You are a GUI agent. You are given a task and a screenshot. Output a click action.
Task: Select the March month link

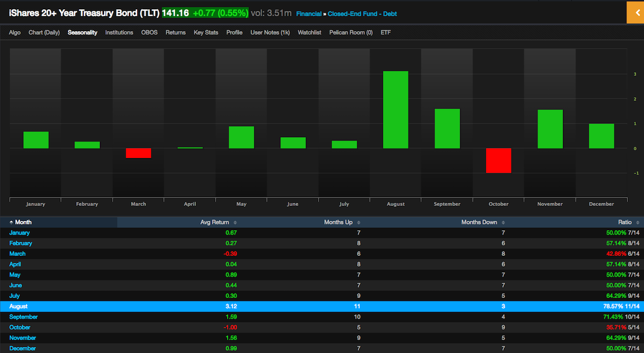17,254
